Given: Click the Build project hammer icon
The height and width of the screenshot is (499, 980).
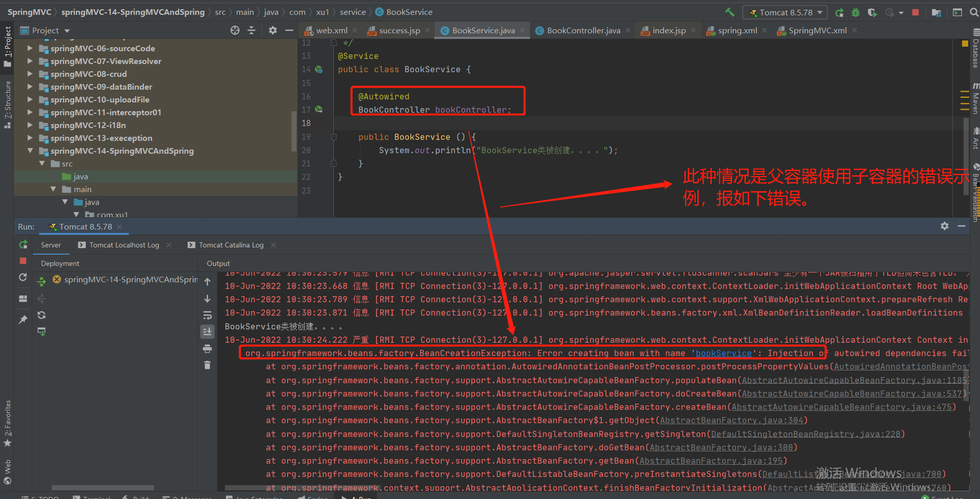Looking at the screenshot, I should (x=730, y=12).
